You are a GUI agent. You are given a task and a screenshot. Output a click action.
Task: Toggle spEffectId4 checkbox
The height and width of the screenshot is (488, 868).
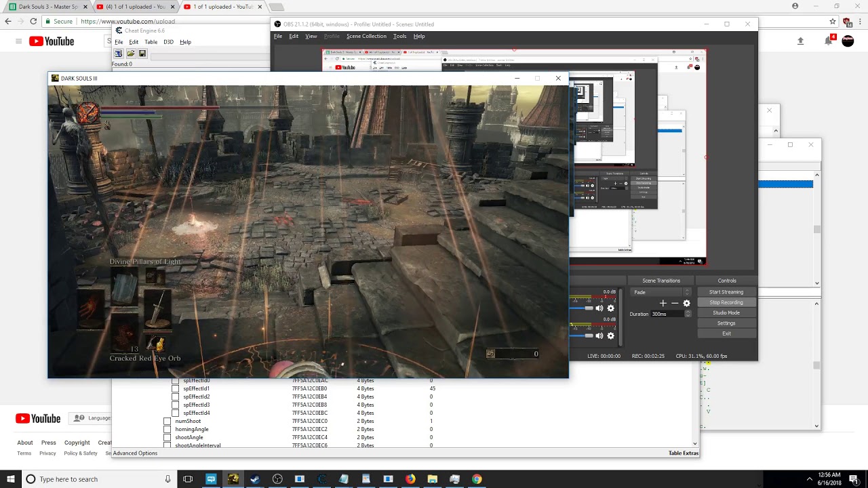pos(175,413)
